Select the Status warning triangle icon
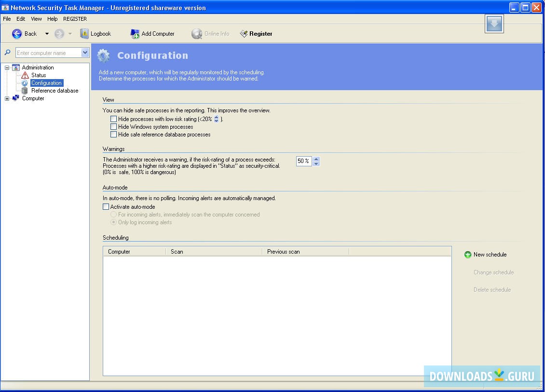545x392 pixels. 25,75
